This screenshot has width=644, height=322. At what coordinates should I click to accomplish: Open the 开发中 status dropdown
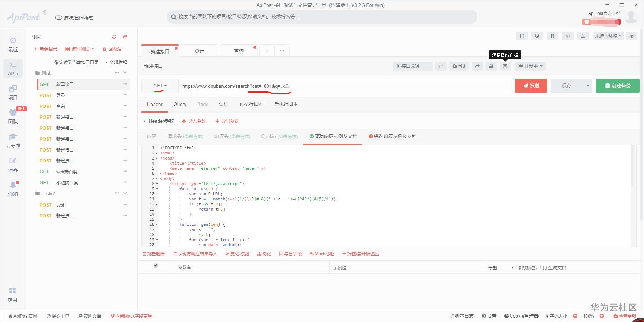(x=530, y=66)
